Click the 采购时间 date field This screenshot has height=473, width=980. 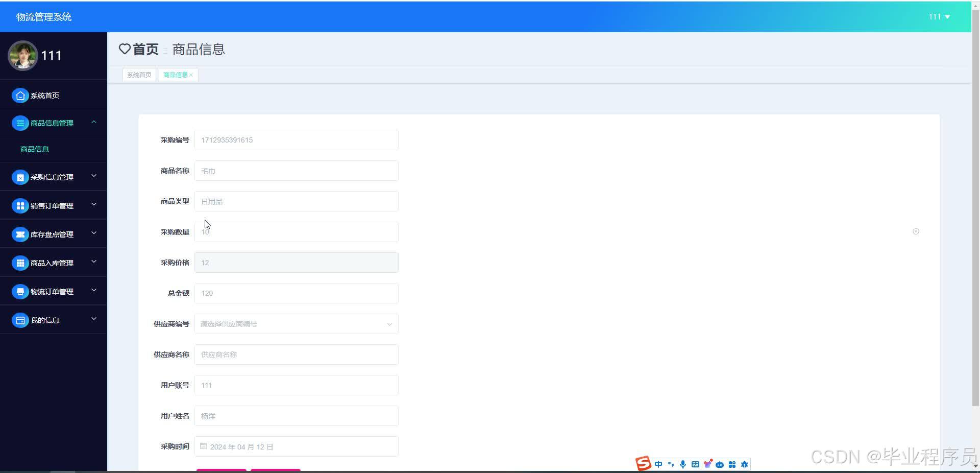(x=296, y=446)
